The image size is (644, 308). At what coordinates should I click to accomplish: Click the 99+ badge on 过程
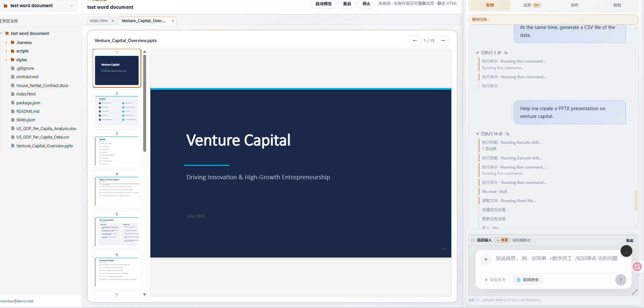pos(537,5)
